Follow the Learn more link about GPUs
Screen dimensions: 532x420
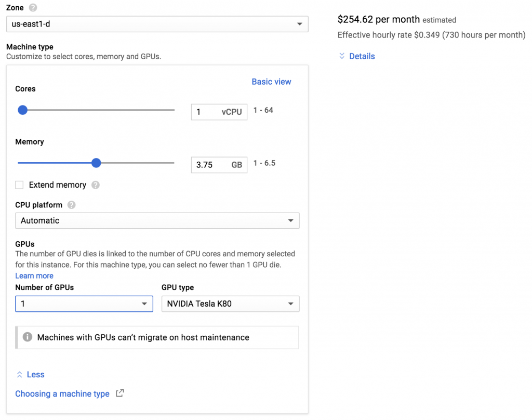pos(34,275)
